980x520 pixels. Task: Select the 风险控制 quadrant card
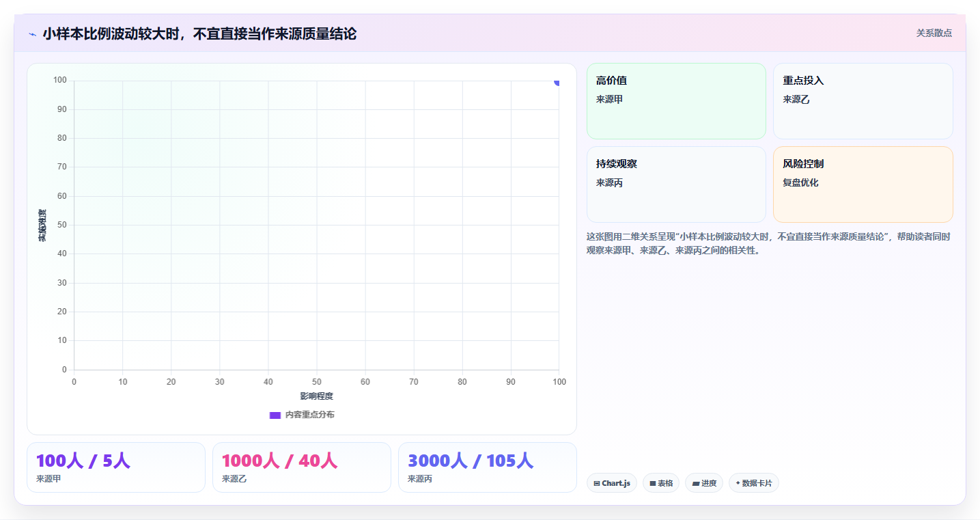click(x=863, y=184)
